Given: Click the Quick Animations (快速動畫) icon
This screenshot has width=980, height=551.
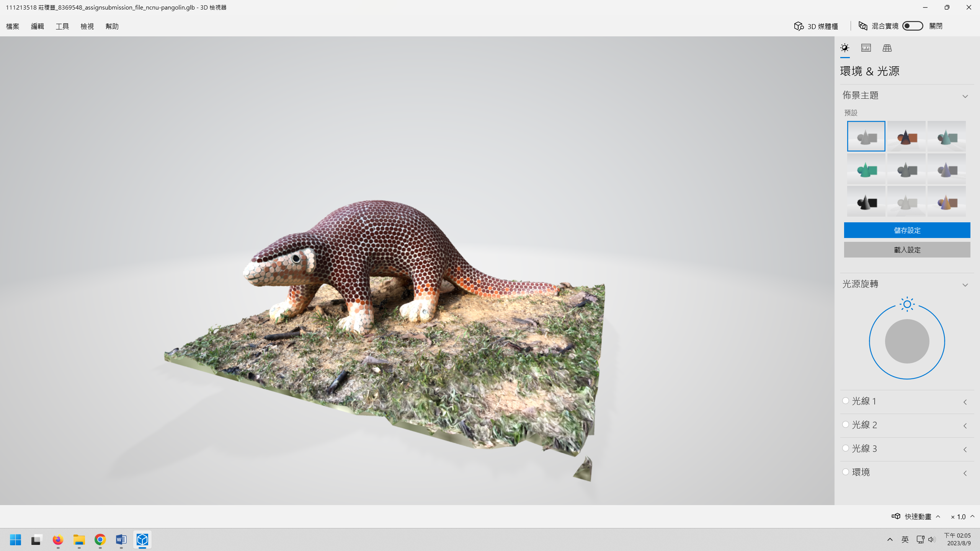Looking at the screenshot, I should pos(896,516).
